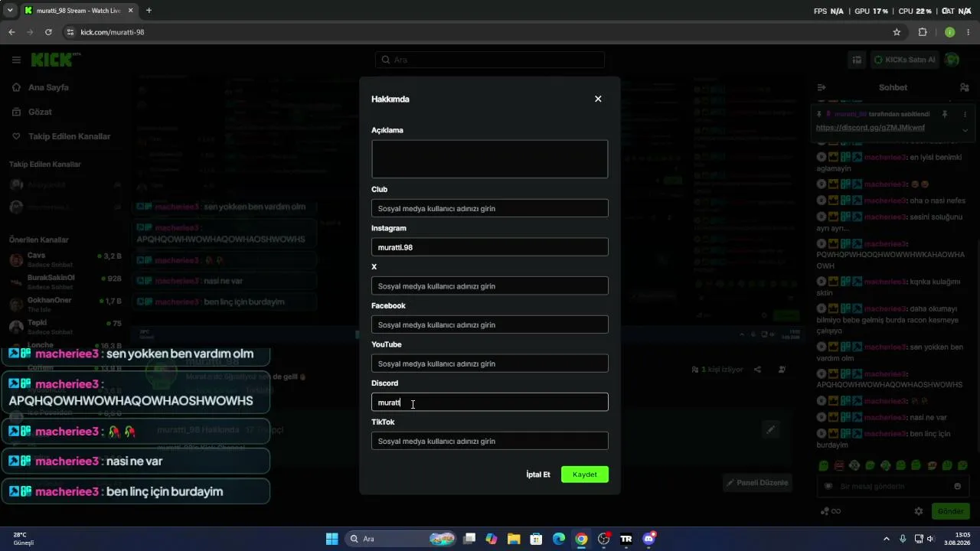Click the user icon next to share

782,370
